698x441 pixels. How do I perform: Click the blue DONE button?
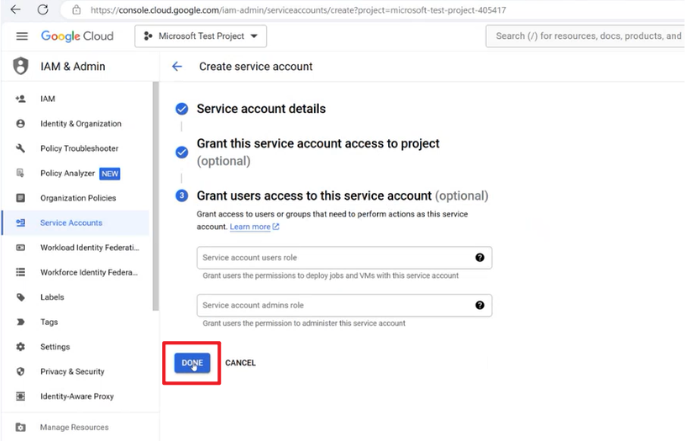click(x=192, y=363)
